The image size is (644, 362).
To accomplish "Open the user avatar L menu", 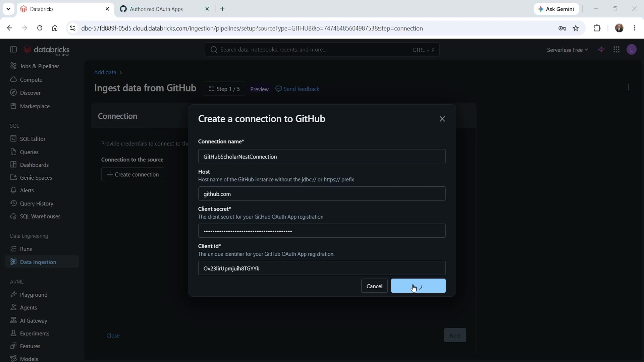I will [632, 50].
